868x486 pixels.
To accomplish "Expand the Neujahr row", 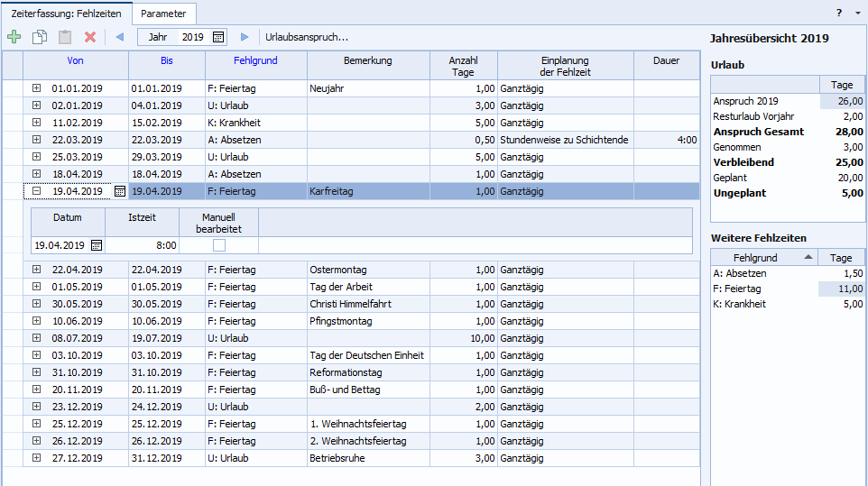I will pyautogui.click(x=37, y=88).
